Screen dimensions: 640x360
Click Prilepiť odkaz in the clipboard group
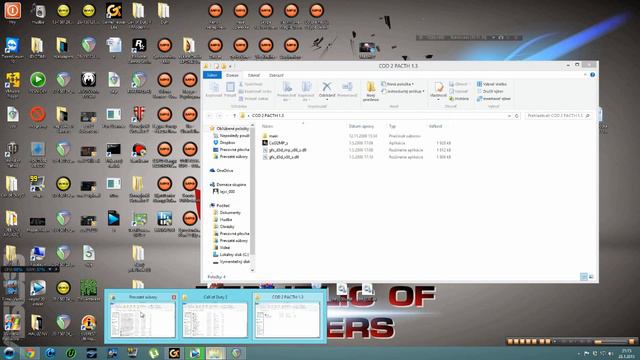click(x=254, y=99)
